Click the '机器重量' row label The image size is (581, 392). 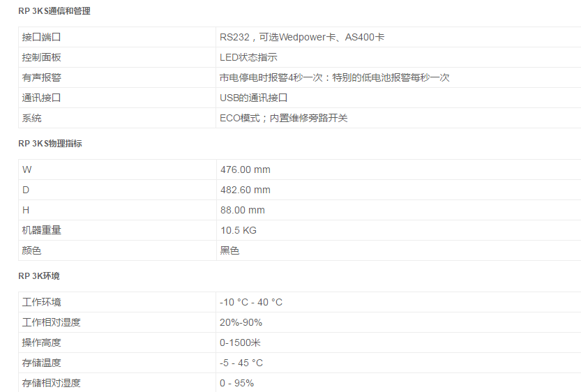pyautogui.click(x=41, y=230)
